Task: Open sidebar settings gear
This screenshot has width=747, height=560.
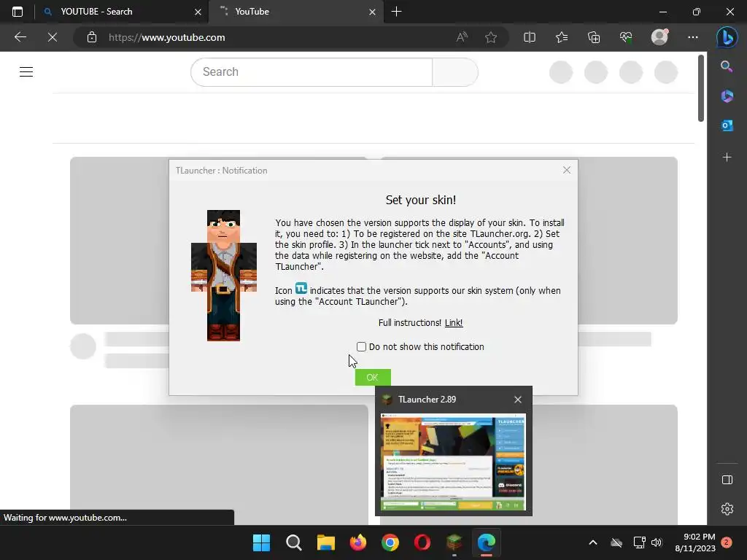Action: coord(727,508)
